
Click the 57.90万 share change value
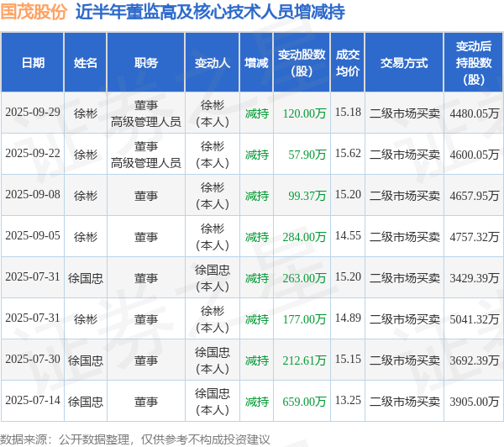(x=307, y=155)
